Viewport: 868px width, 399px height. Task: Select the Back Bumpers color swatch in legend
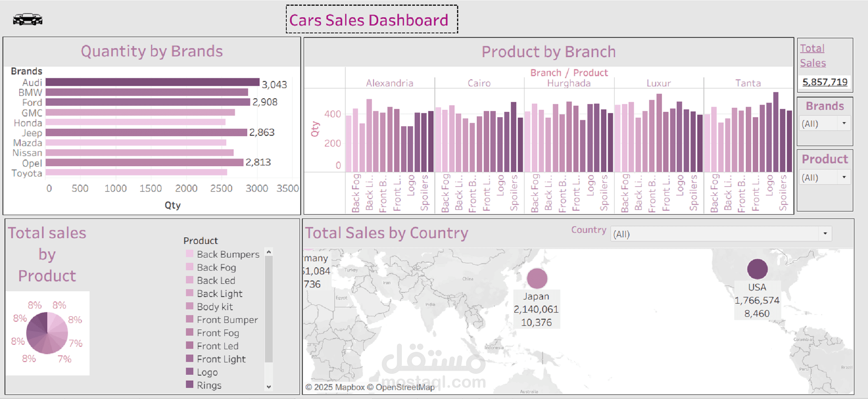[189, 254]
